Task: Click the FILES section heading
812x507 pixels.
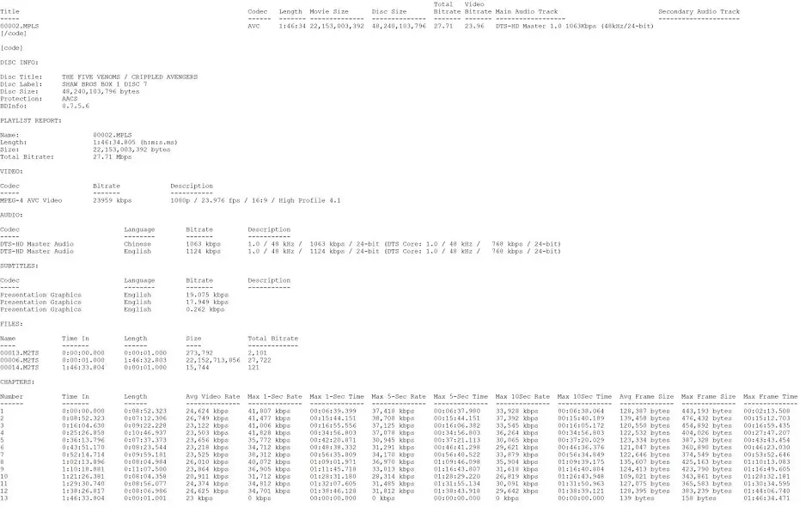Action: tap(11, 324)
